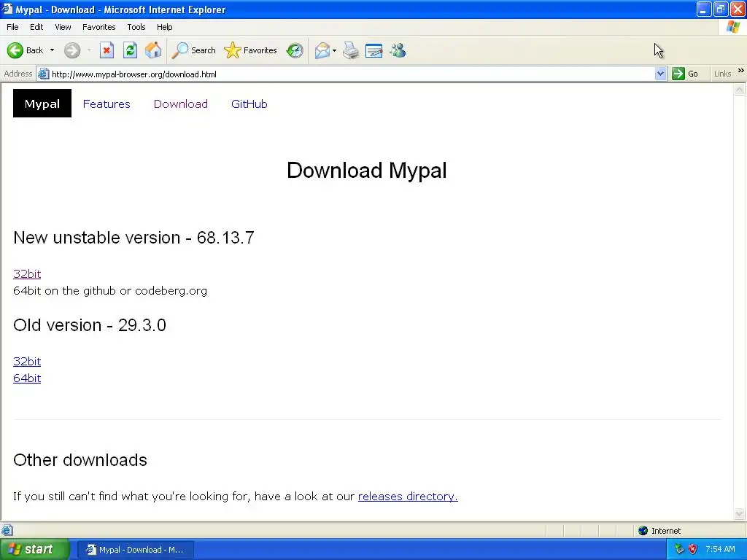
Task: Expand the address bar dropdown arrow
Action: (660, 74)
